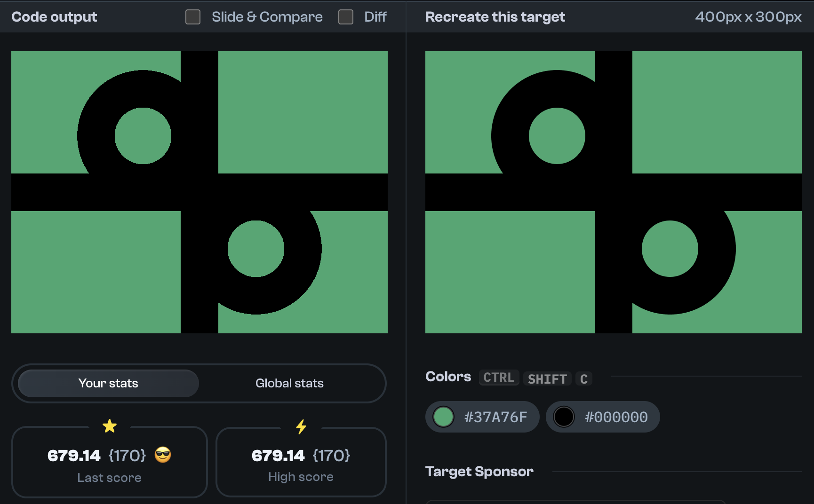Click the SHIFT key hint badge

(547, 379)
